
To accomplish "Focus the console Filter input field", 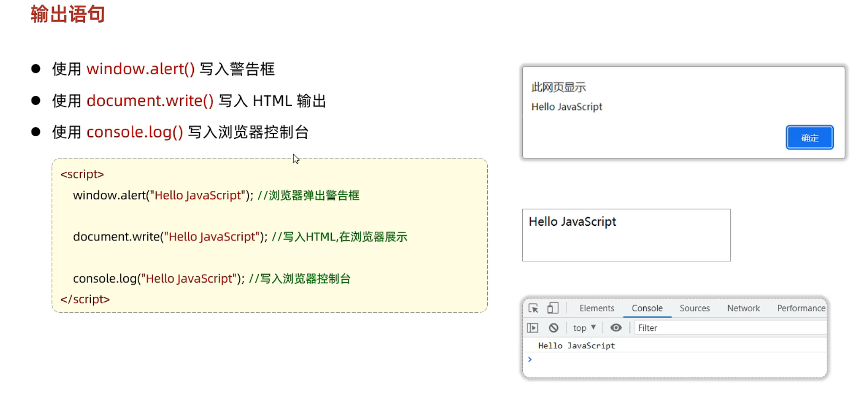I will (730, 328).
